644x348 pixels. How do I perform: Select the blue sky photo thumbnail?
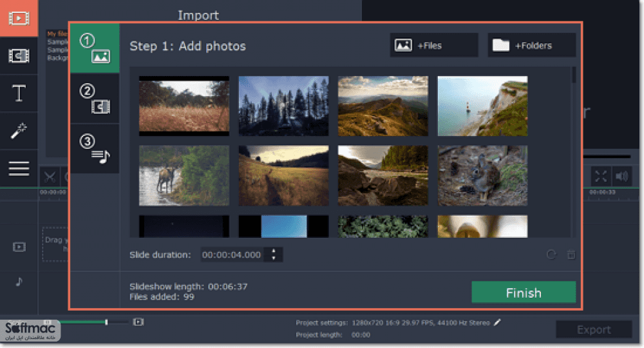[x=283, y=226]
